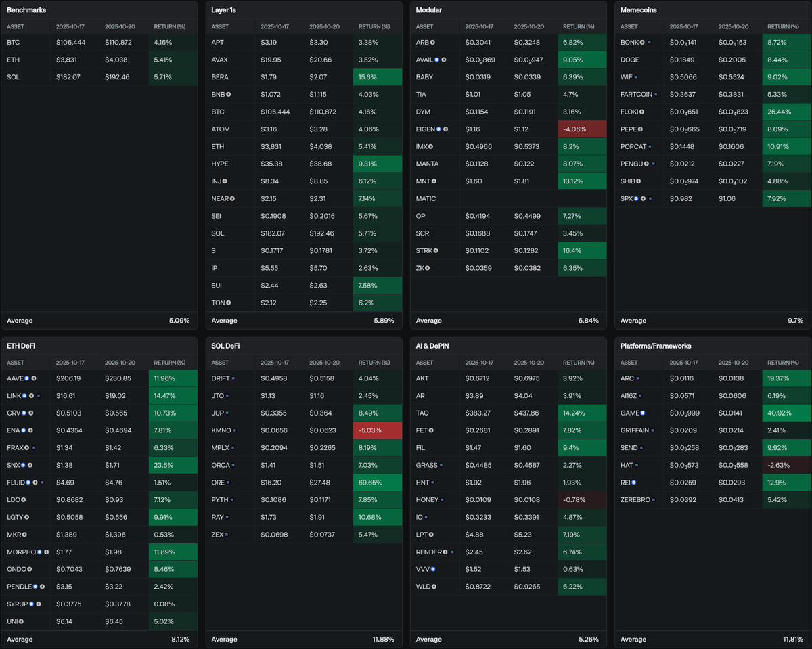Open the HYPE asset in Layer 1s

219,164
